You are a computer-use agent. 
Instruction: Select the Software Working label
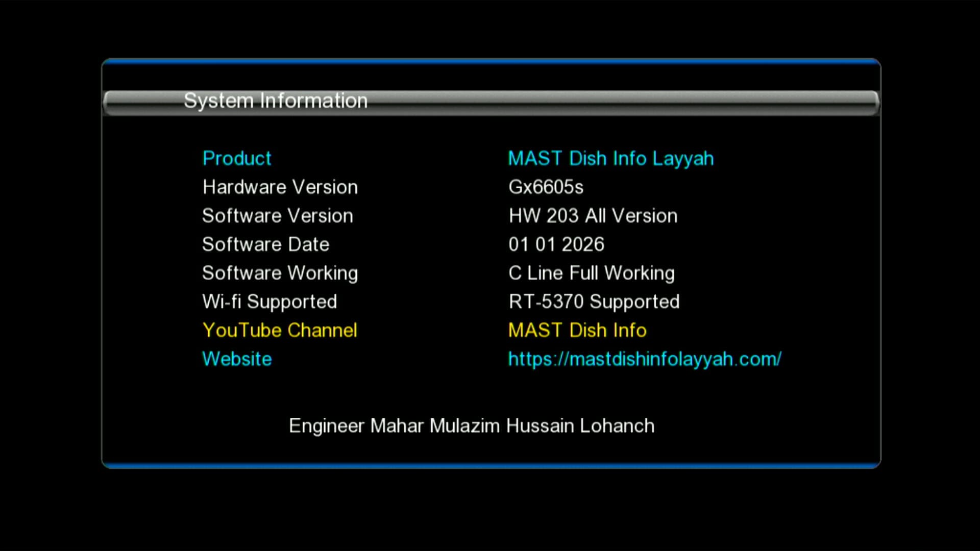280,272
